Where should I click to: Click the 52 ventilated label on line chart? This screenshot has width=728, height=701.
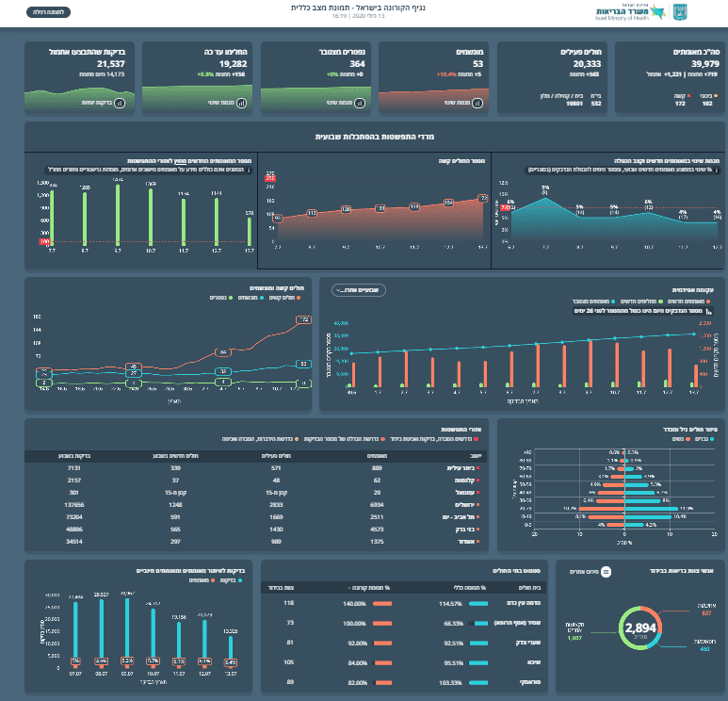click(303, 365)
